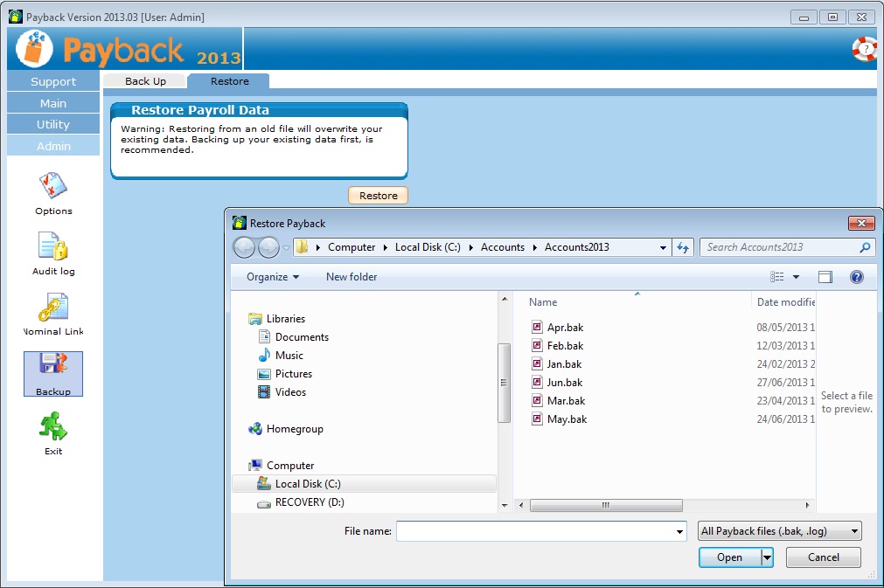Click the Nominal Link chain icon
884x588 pixels.
coord(53,307)
